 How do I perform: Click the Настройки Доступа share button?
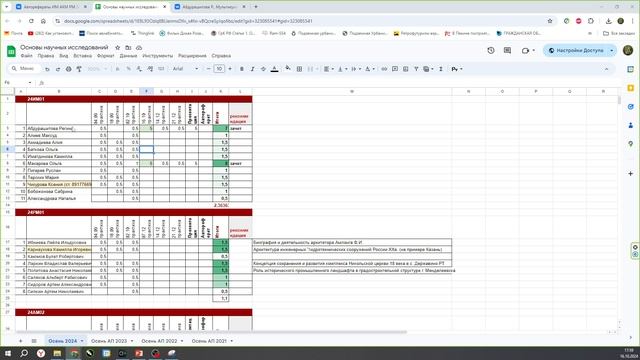[x=576, y=50]
